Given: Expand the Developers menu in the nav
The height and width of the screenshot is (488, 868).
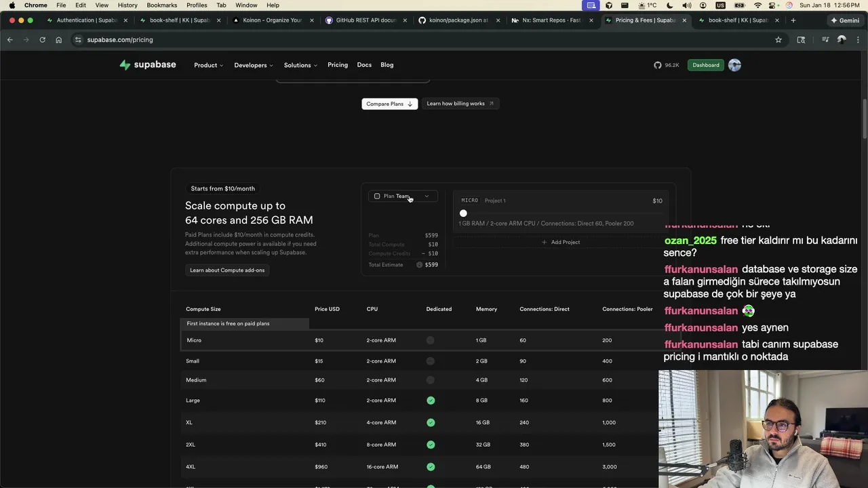Looking at the screenshot, I should (254, 65).
